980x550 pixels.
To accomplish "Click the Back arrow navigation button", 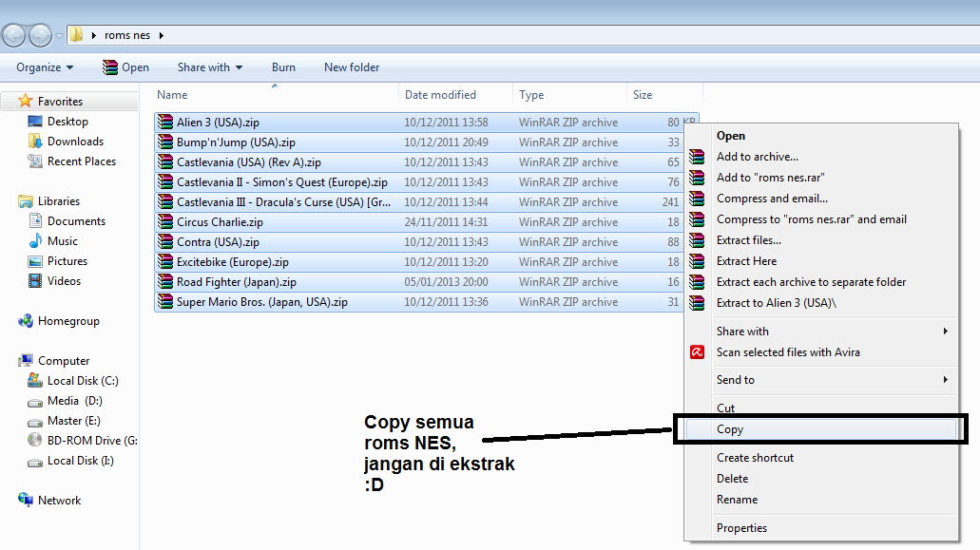I will pos(14,35).
